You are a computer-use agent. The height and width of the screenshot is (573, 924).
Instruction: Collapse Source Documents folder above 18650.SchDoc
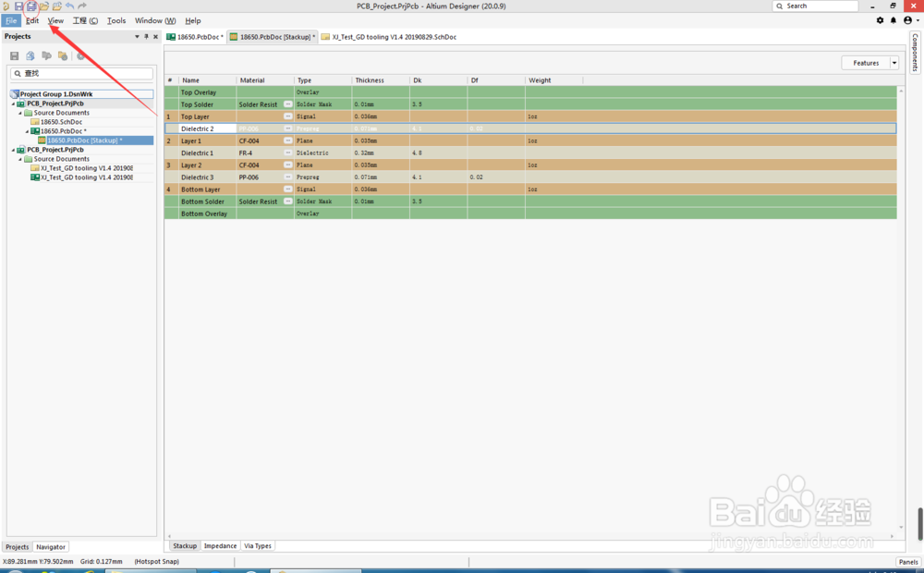pyautogui.click(x=20, y=113)
